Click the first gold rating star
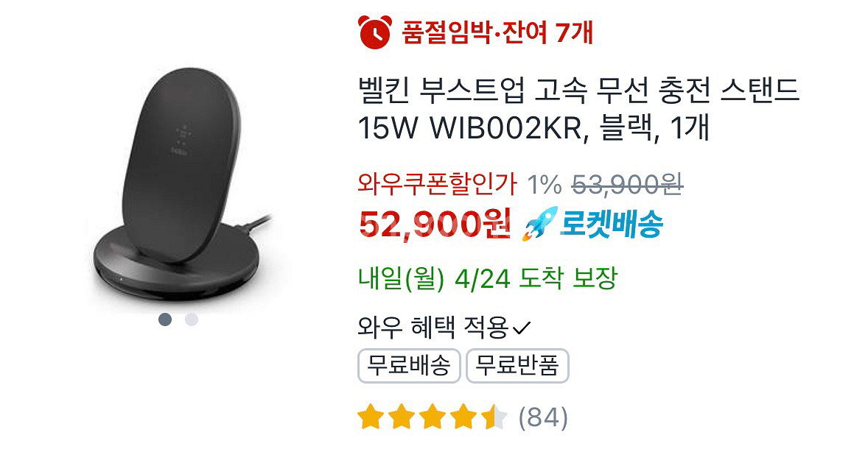The height and width of the screenshot is (452, 868). coord(371,417)
